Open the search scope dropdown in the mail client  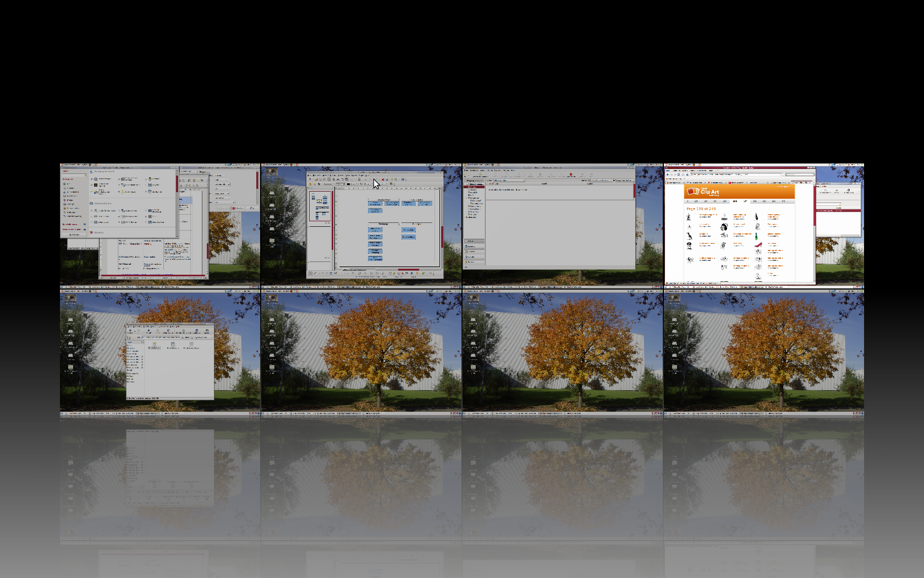(625, 181)
